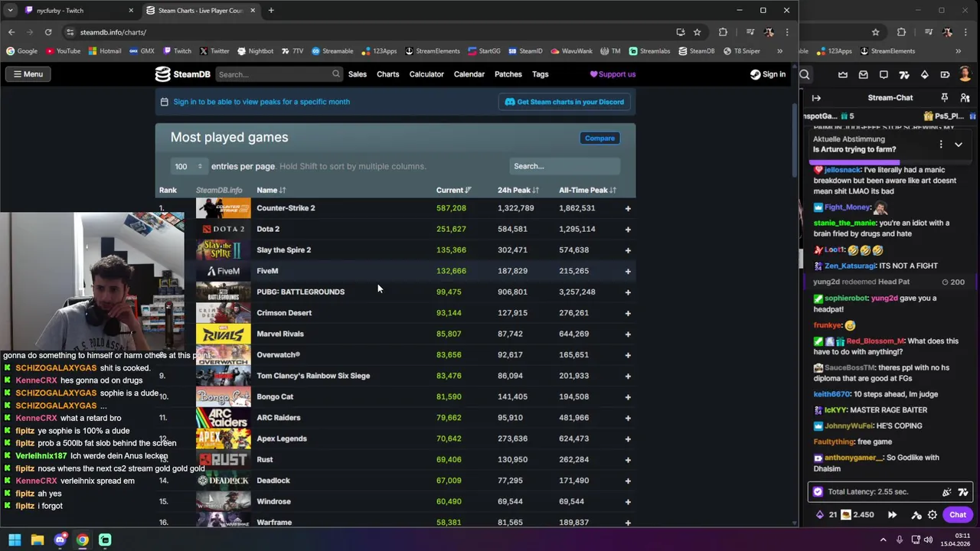Open Counter-Strike 2 game link
The image size is (980, 551).
[286, 208]
